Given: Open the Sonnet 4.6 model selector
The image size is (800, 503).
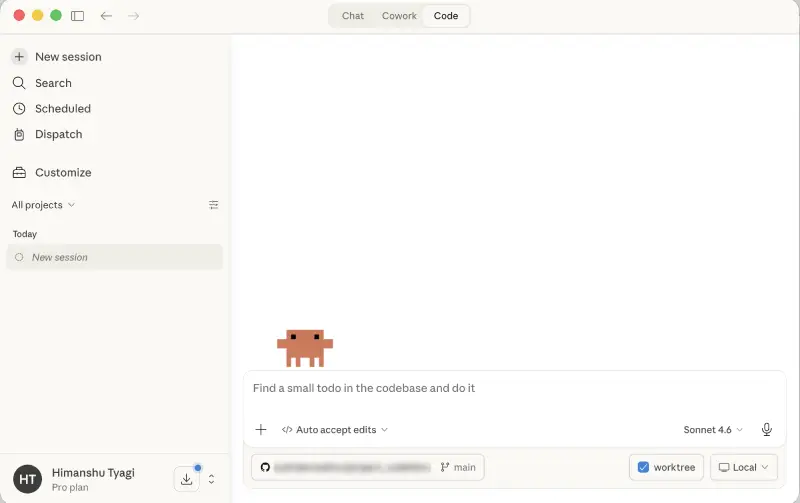Looking at the screenshot, I should (x=713, y=430).
